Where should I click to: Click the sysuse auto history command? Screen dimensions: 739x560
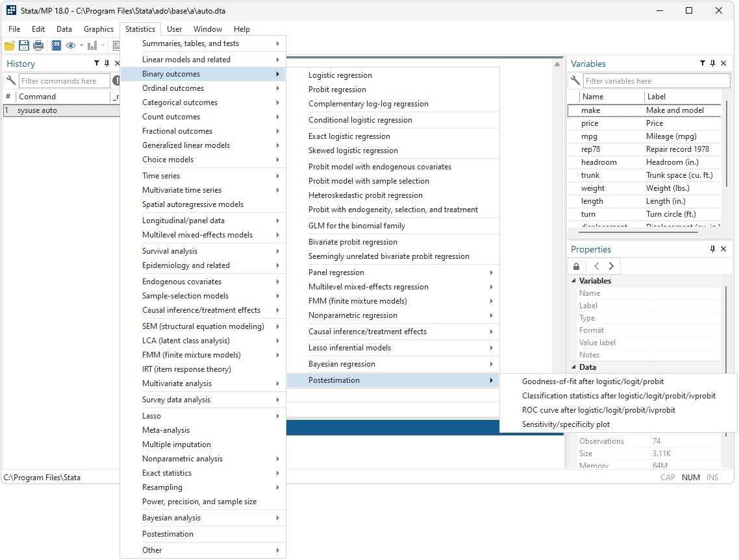pos(61,110)
